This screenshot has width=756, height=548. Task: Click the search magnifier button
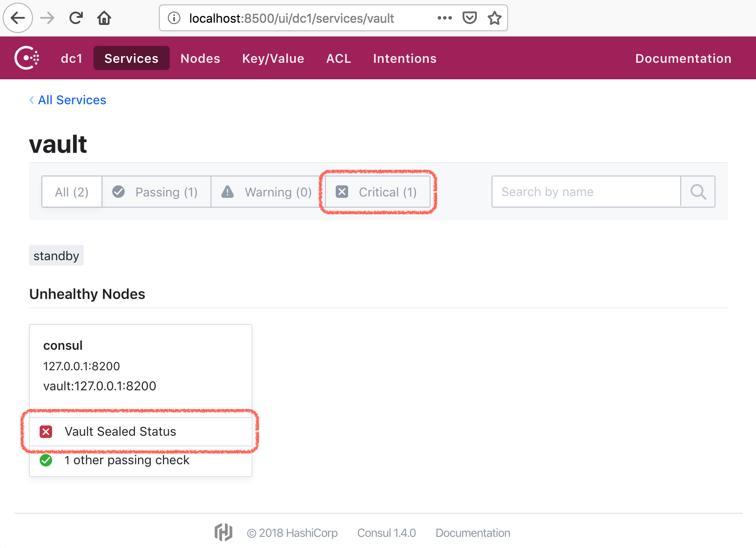click(698, 192)
